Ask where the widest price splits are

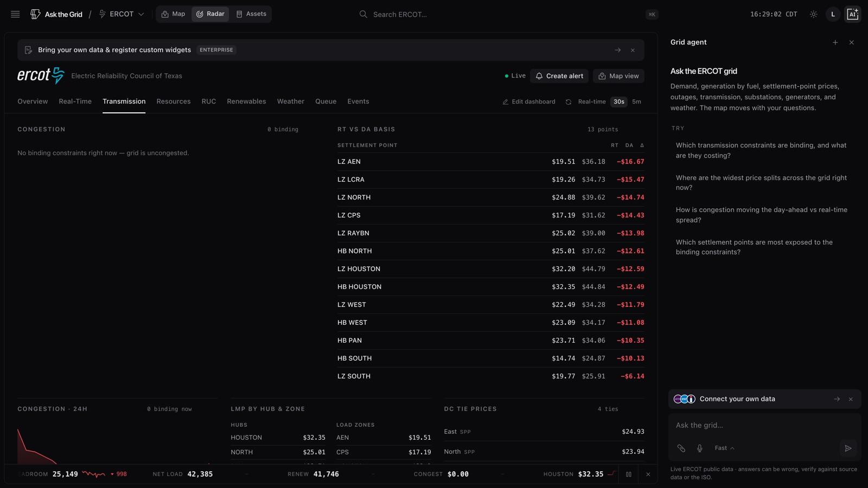[x=764, y=183]
